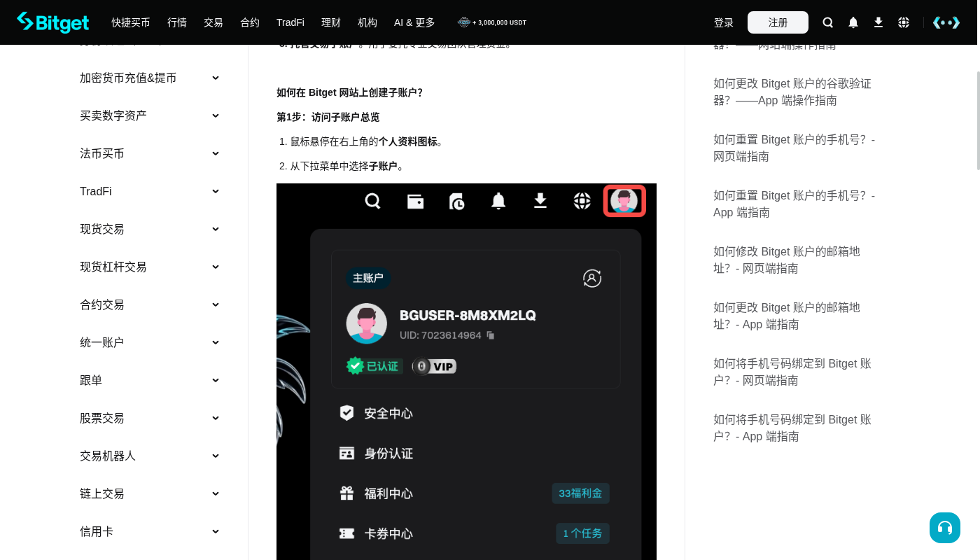Expand 跟单 chevron
The image size is (980, 560).
tap(216, 380)
